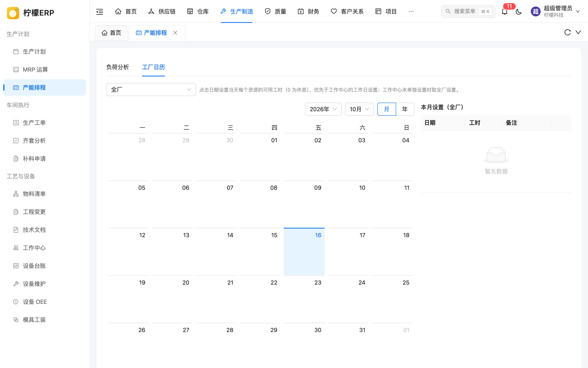This screenshot has height=368, width=588.
Task: Open 物料清单 in the sidebar
Action: [45, 194]
